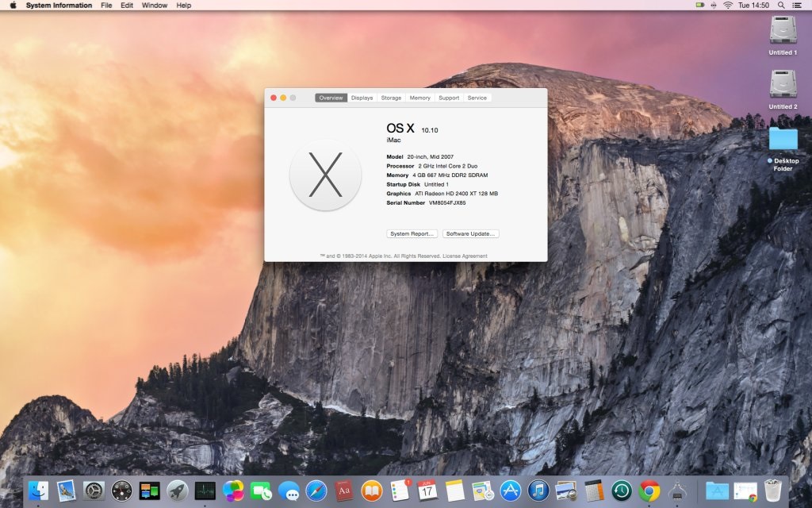Open Finder from the Dock
This screenshot has height=508, width=812.
point(38,491)
